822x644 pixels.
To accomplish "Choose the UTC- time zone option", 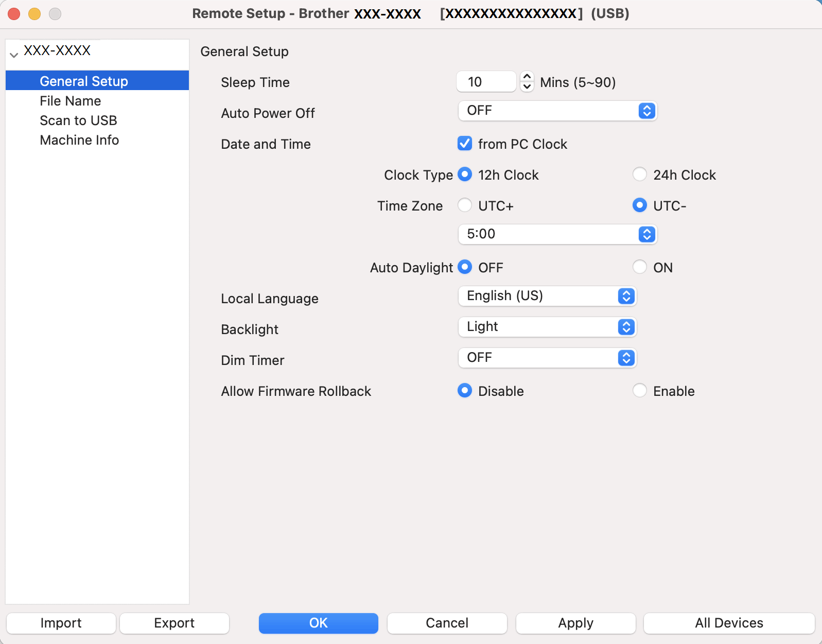I will click(x=640, y=205).
